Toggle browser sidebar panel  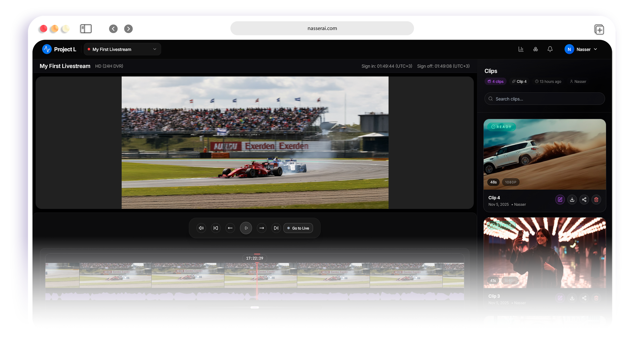coord(86,29)
